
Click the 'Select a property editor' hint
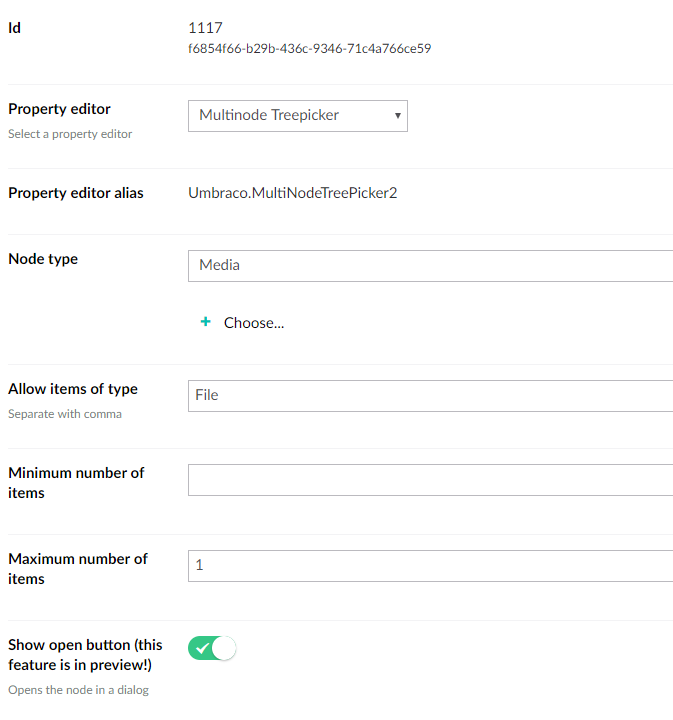point(70,134)
